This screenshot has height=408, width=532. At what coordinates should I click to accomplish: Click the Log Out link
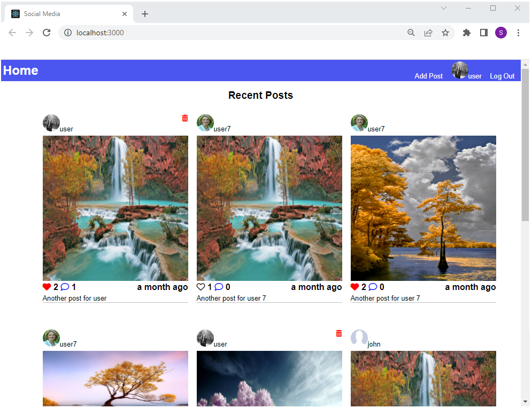point(502,76)
